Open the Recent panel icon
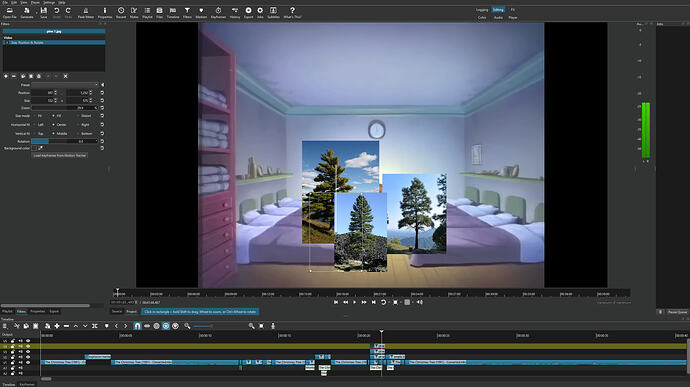 [x=121, y=12]
